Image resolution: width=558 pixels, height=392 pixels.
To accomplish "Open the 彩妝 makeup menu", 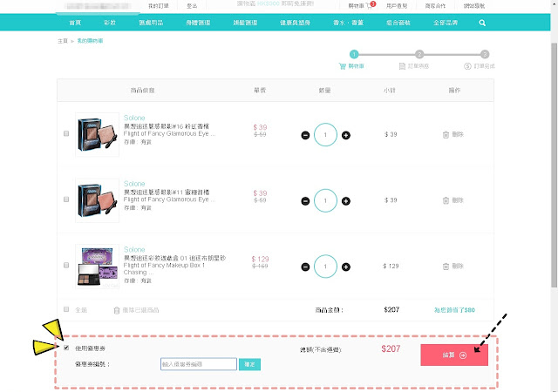I will point(110,23).
